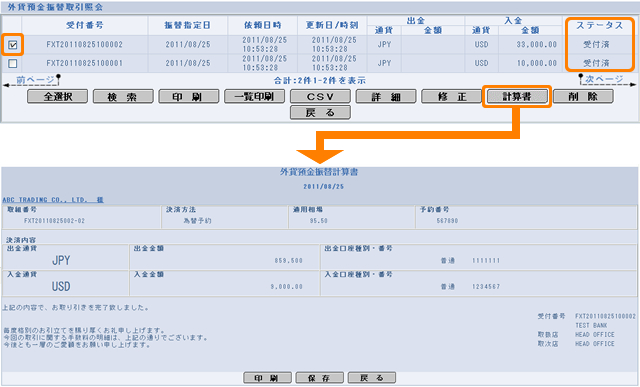
Task: Click the TEST BANK text
Action: (591, 325)
